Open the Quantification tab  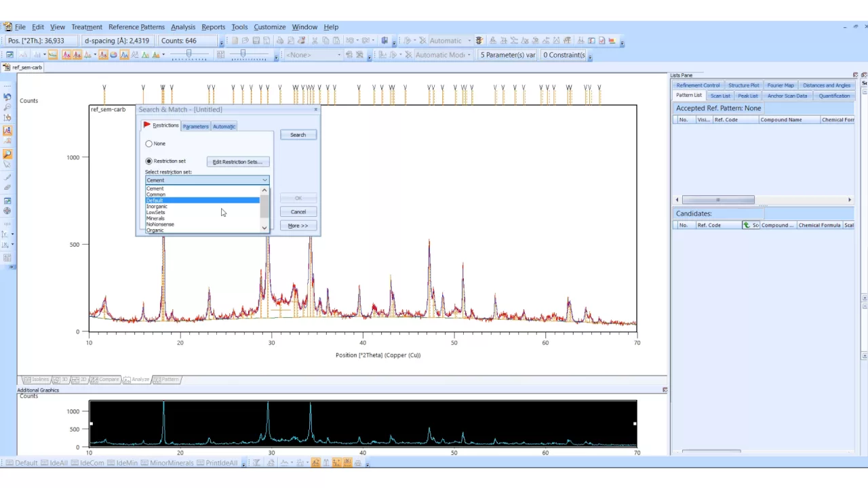[834, 96]
